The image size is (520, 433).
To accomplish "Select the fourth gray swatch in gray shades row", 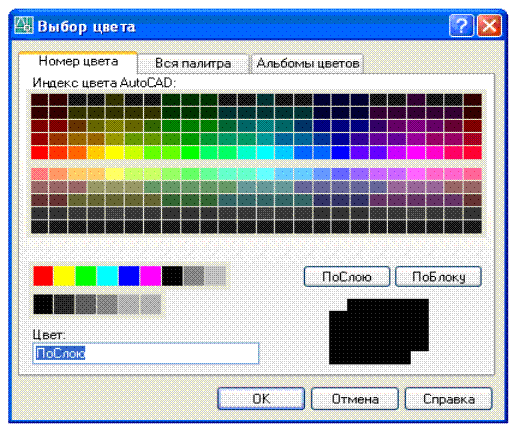I will pos(107,304).
